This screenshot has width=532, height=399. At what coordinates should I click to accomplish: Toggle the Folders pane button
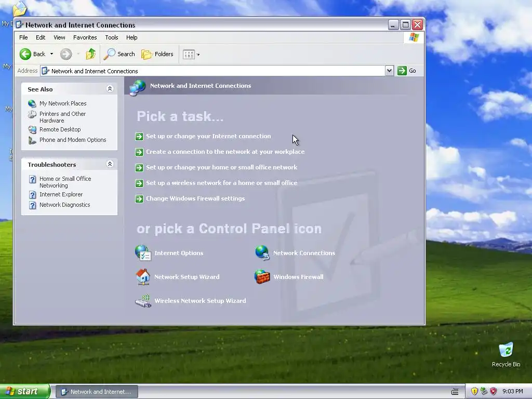[x=157, y=54]
